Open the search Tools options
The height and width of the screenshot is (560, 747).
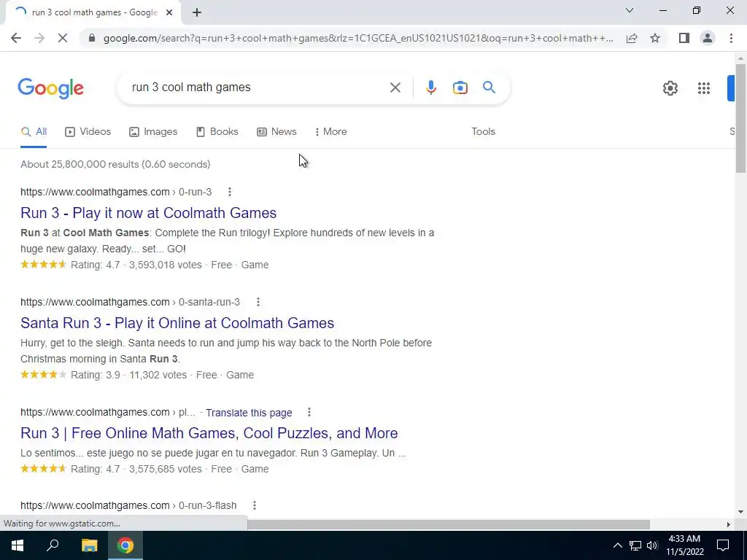[483, 132]
